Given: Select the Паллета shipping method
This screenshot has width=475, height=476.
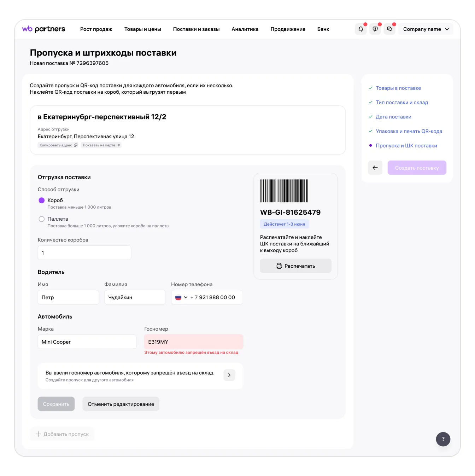Looking at the screenshot, I should coord(42,219).
